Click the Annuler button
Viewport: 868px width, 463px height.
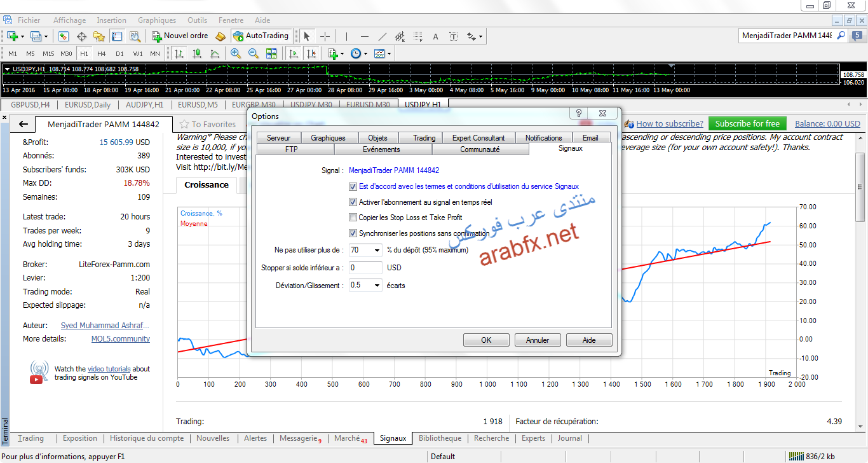click(538, 340)
